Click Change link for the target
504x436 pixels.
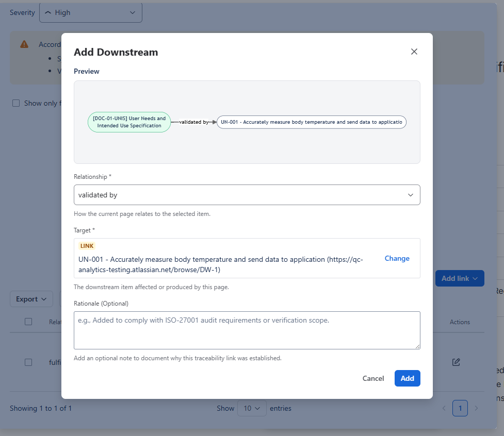tap(397, 258)
